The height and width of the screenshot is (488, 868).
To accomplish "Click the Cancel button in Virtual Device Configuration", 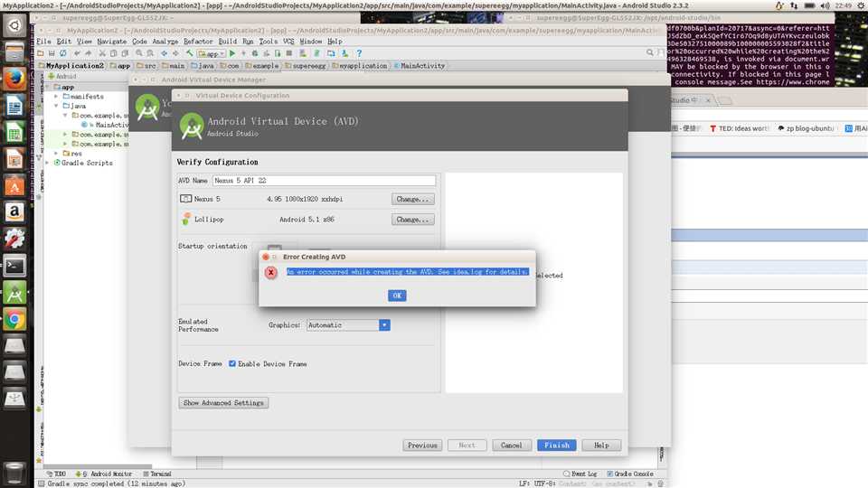I will tap(512, 445).
